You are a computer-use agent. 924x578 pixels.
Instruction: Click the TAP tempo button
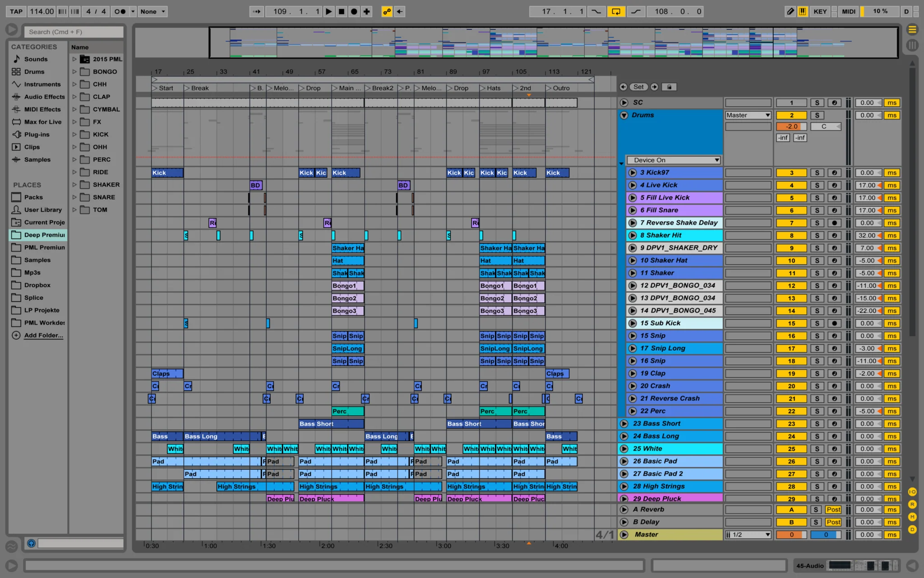coord(16,11)
